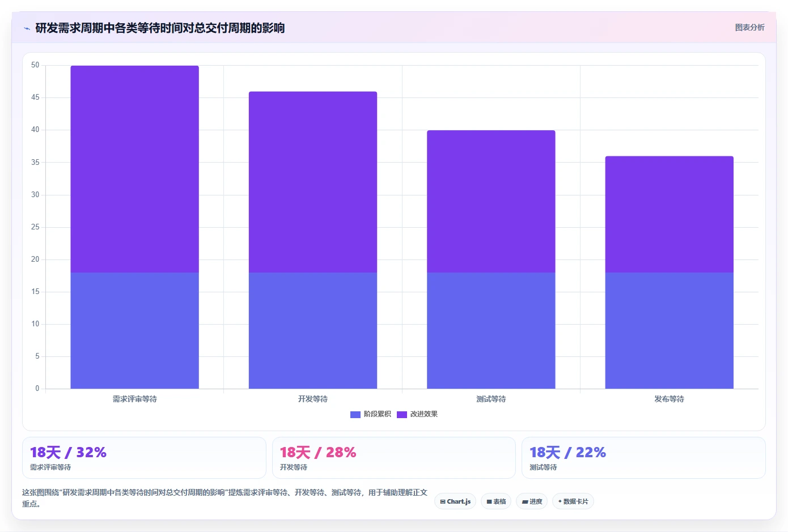Click the 发布等待 x-axis label

[670, 399]
